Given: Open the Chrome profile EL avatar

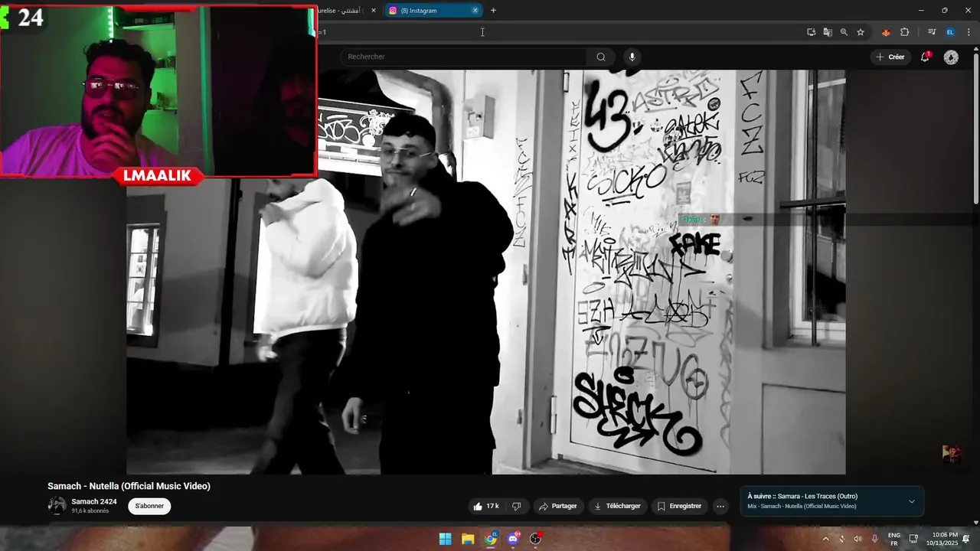Looking at the screenshot, I should coord(950,32).
